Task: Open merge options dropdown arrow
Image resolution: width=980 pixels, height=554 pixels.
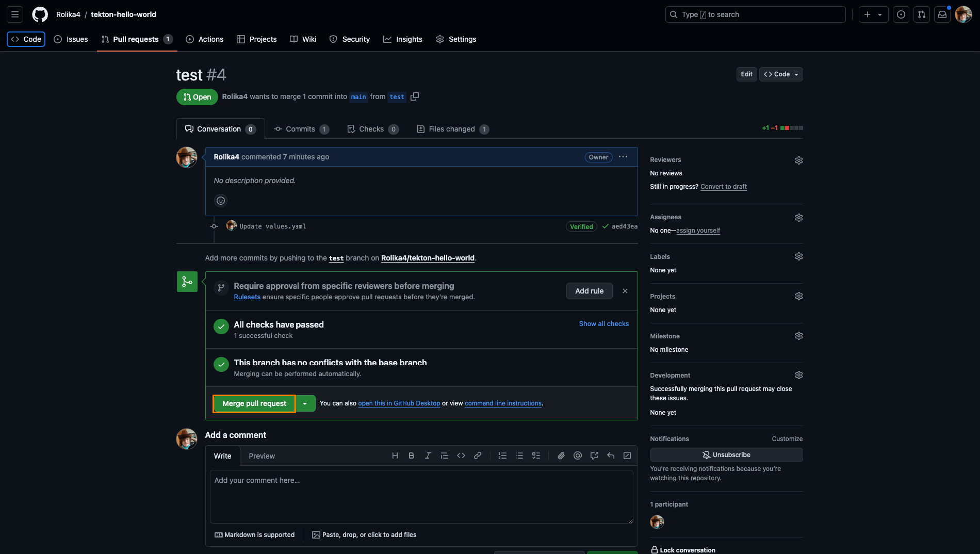Action: 305,403
